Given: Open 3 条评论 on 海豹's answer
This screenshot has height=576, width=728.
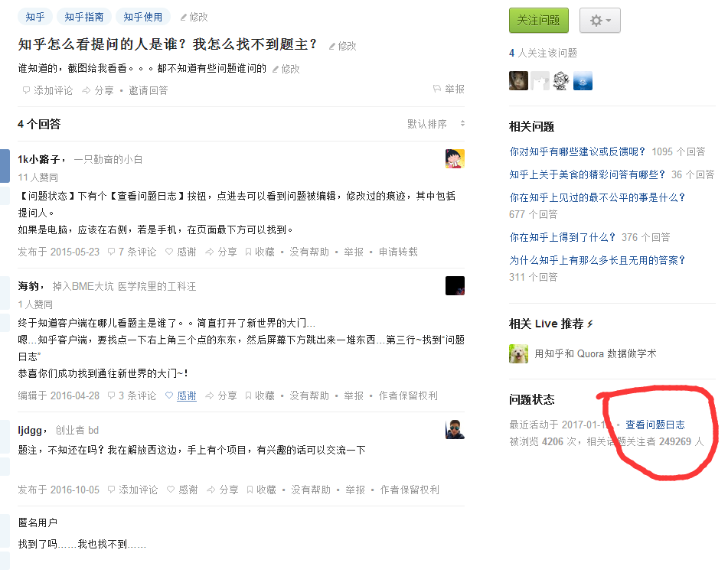Looking at the screenshot, I should pyautogui.click(x=132, y=395).
